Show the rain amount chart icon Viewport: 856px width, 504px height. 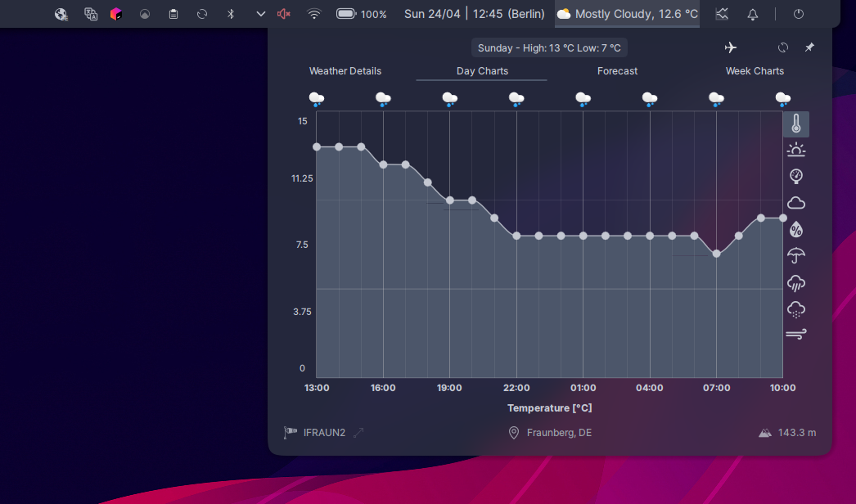pyautogui.click(x=796, y=283)
